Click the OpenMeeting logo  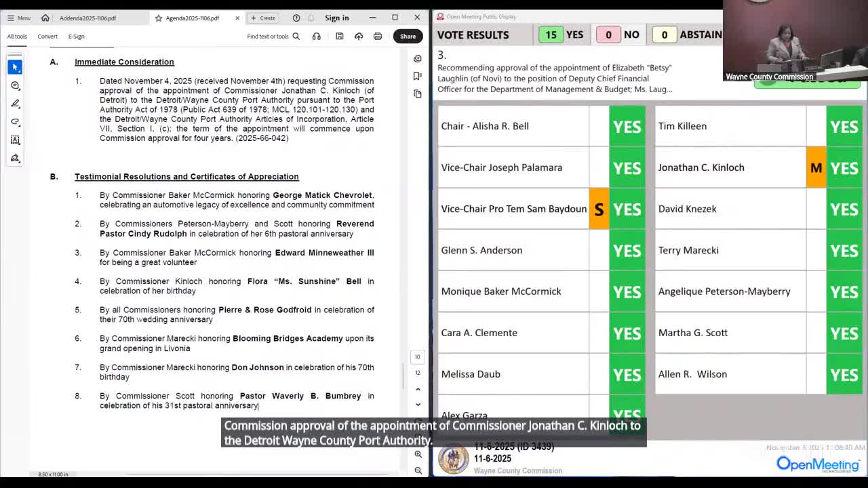pyautogui.click(x=818, y=464)
